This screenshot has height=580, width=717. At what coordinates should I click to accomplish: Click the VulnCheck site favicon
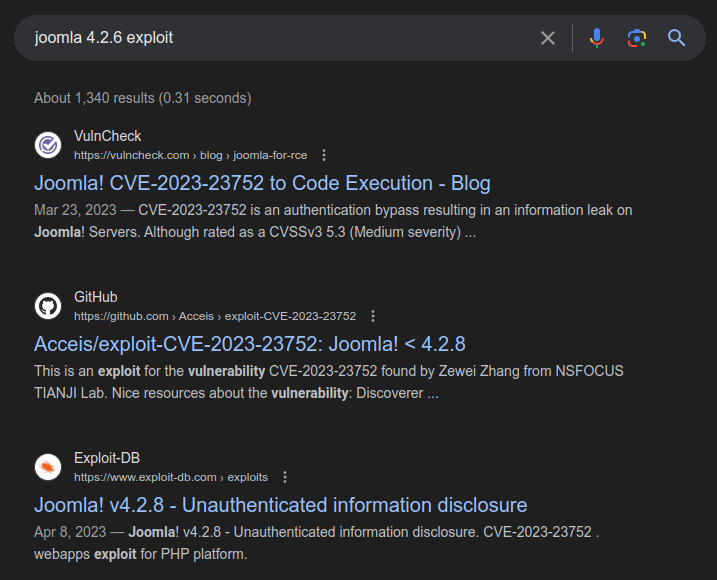coord(48,145)
